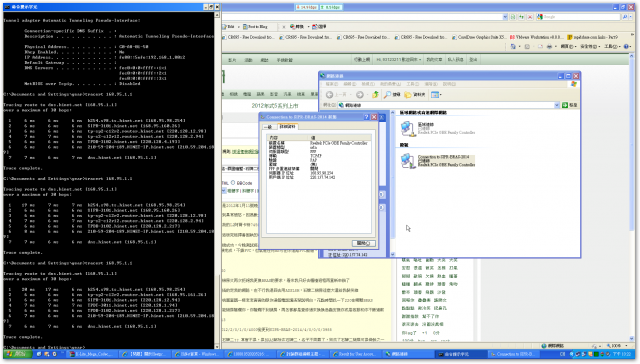The width and height of the screenshot is (640, 364).
Task: Open Safety (安全性) menu in browser command bar
Action: pos(589,47)
